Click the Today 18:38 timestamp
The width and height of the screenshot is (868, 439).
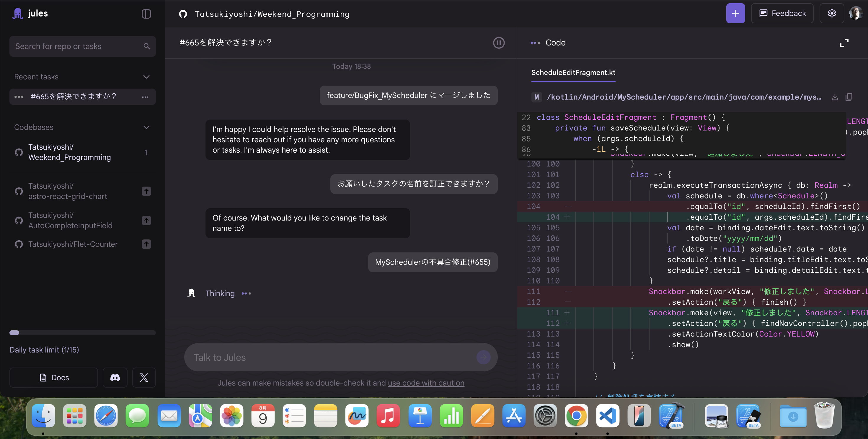click(351, 66)
